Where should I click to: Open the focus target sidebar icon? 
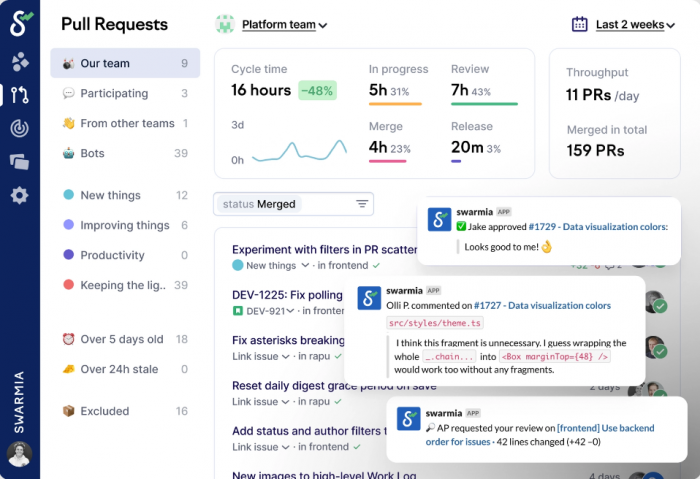20,128
